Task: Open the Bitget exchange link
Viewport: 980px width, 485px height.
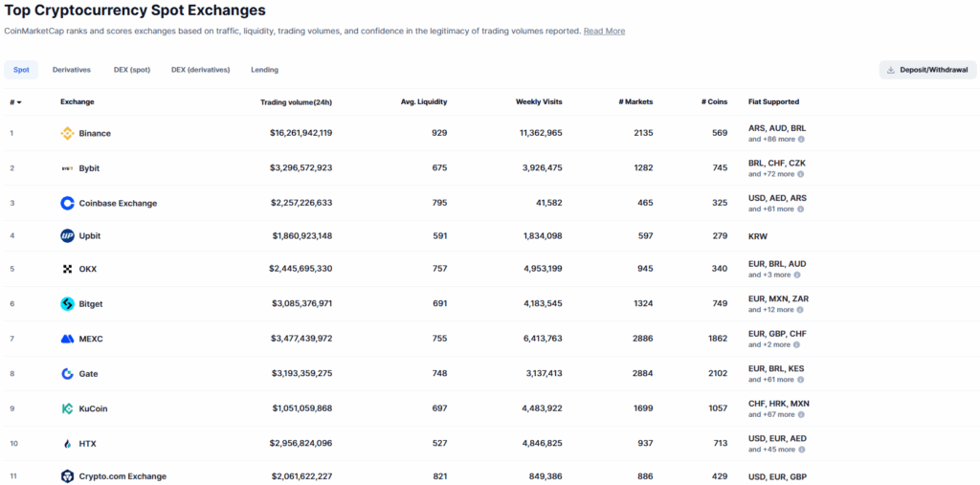Action: point(91,304)
